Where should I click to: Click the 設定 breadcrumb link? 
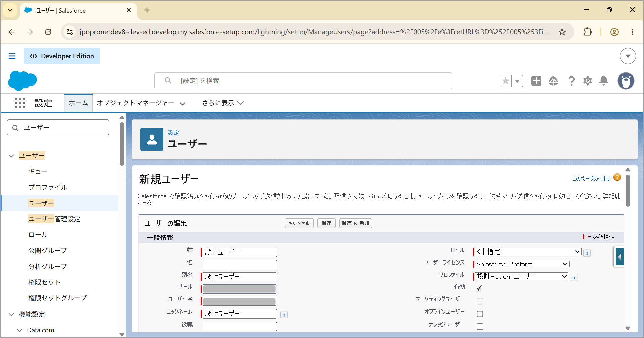point(173,133)
